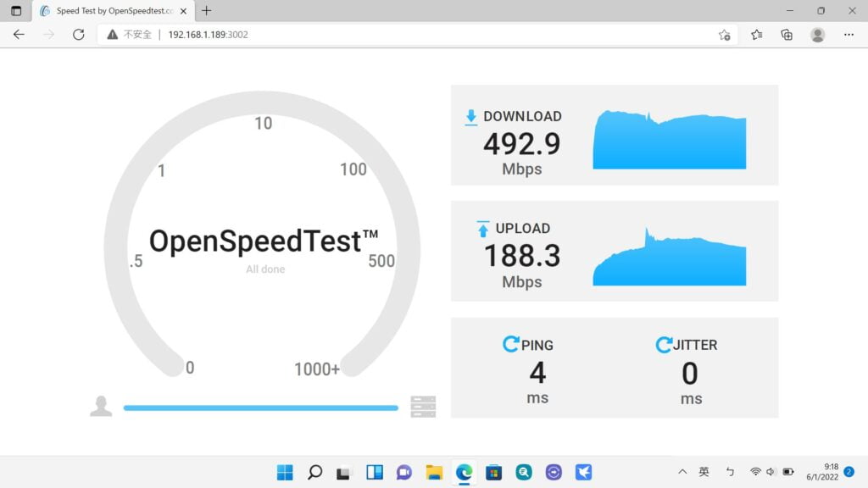Open the Windows Start menu

(x=285, y=472)
